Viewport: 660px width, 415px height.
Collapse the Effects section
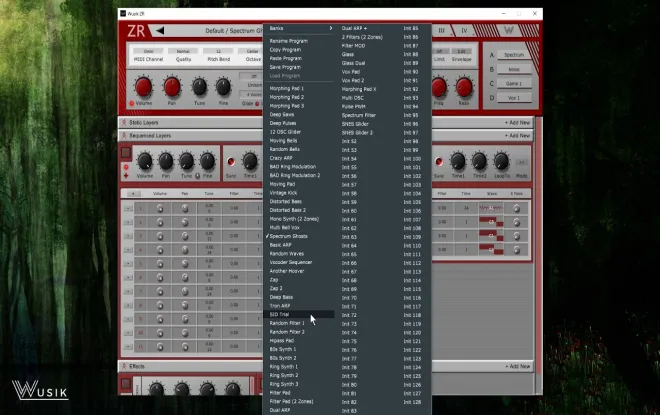click(x=124, y=366)
